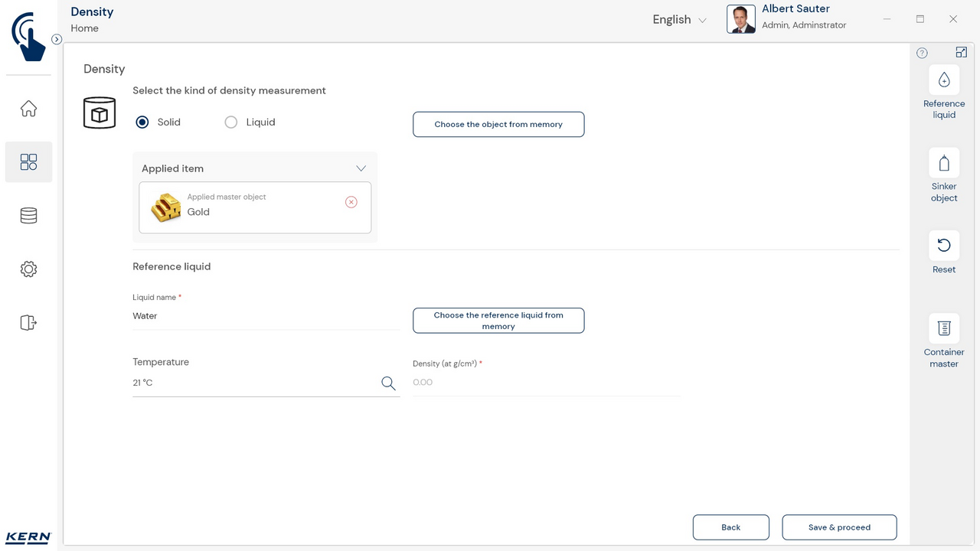
Task: Click Choose the object from memory button
Action: tap(498, 125)
